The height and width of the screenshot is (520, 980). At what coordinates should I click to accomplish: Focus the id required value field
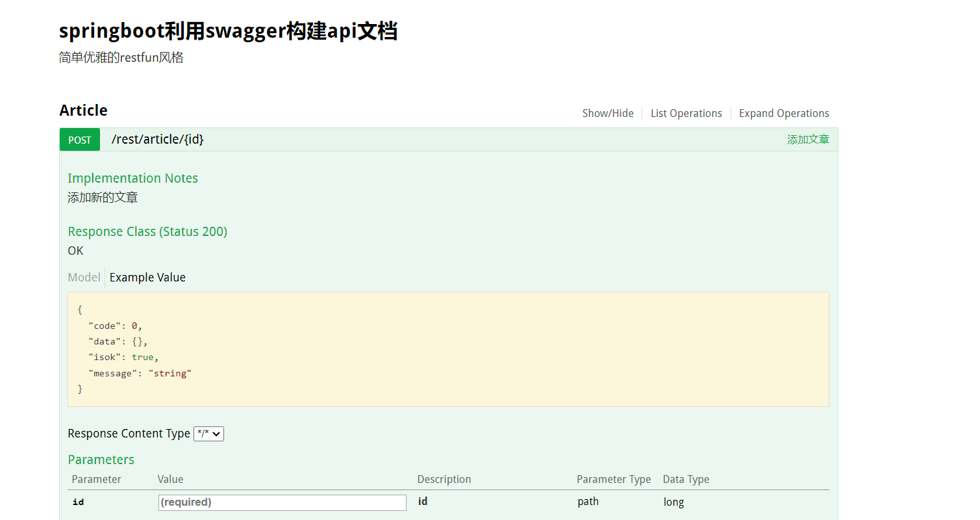point(283,502)
